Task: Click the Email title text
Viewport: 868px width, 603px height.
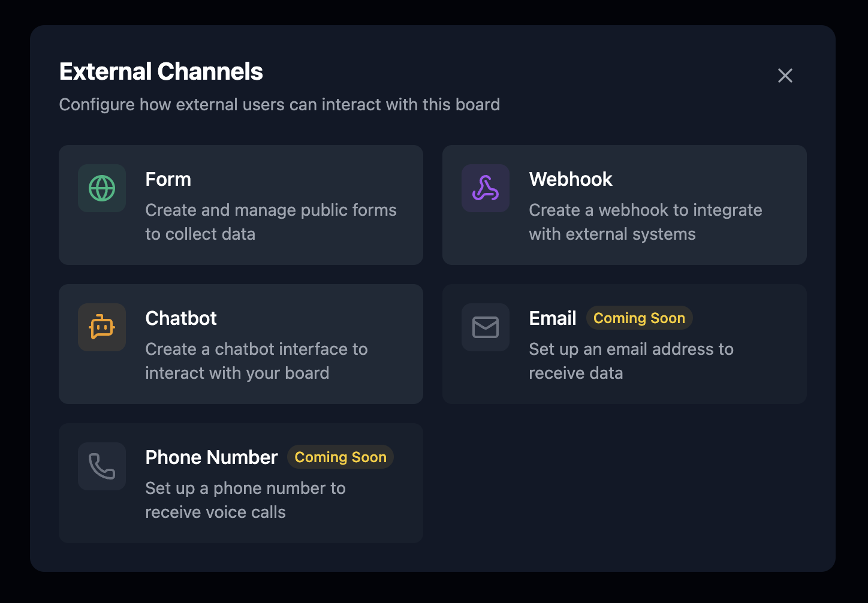Action: click(553, 318)
